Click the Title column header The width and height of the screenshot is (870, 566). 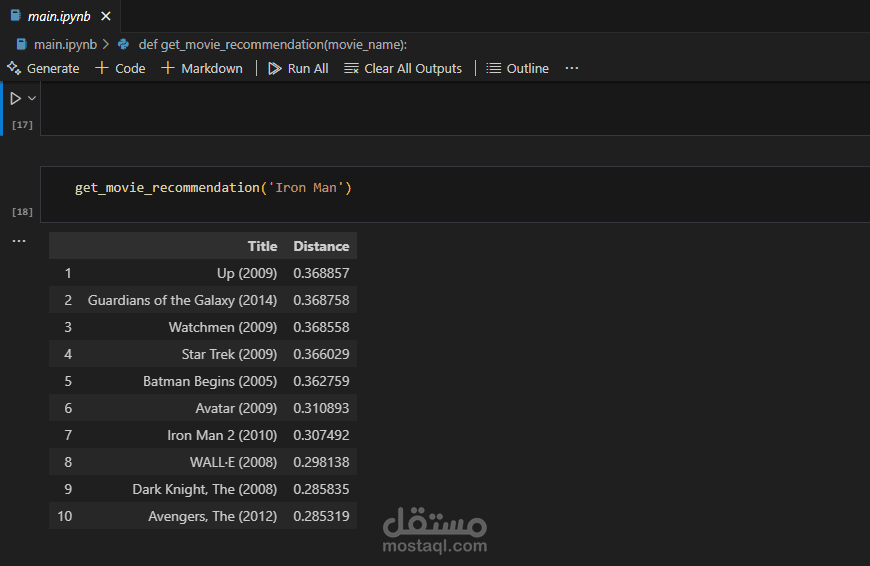(x=262, y=246)
